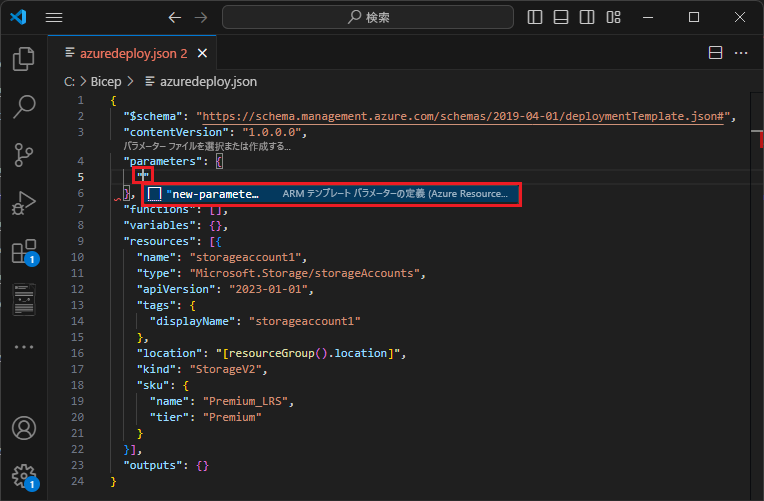
Task: Go forward with the right arrow
Action: point(201,18)
